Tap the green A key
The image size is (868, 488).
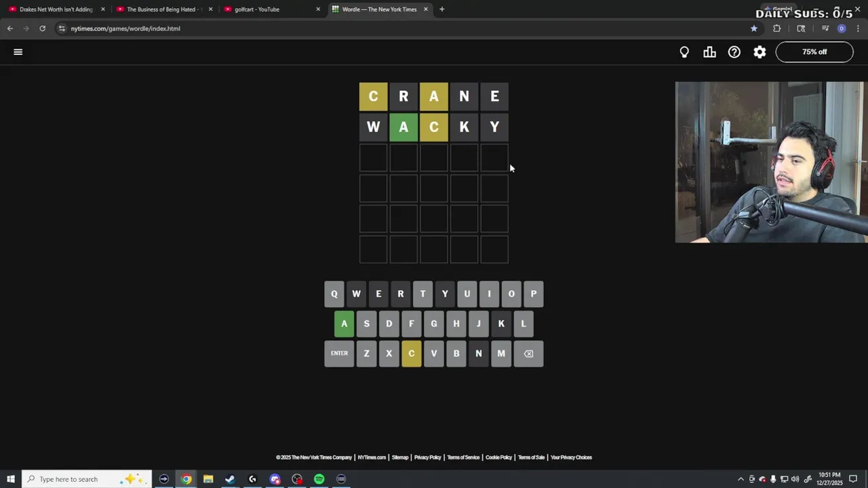pos(344,323)
